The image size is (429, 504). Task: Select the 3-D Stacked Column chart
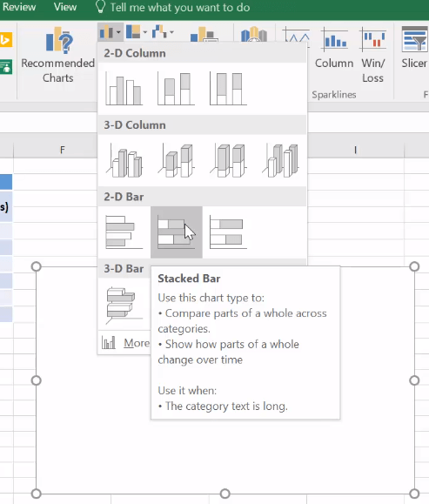click(176, 160)
